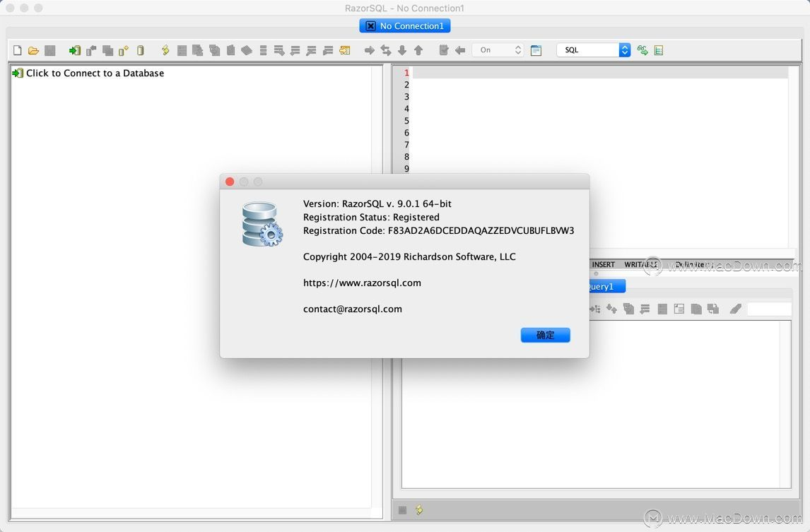Click the search field in results toolbar
The width and height of the screenshot is (810, 532).
769,309
